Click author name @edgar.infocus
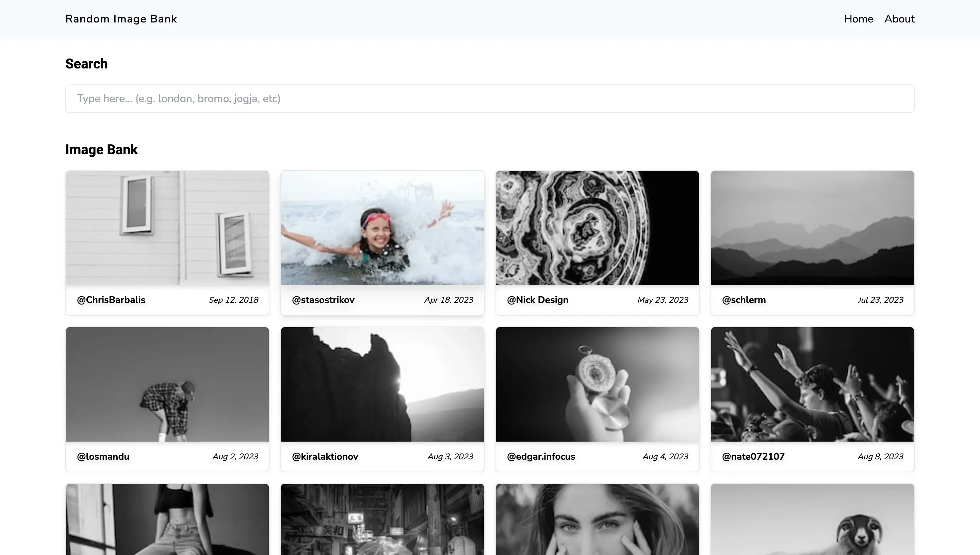The image size is (980, 555). coord(541,457)
